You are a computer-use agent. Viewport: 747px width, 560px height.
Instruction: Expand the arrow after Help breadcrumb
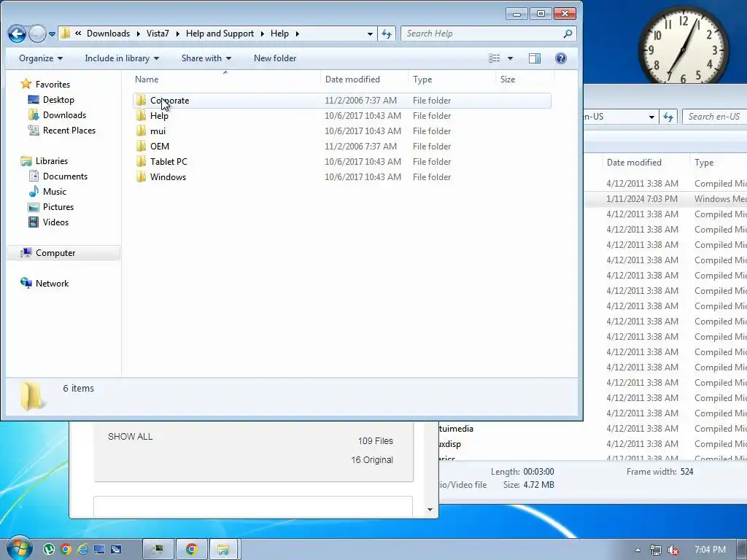[x=298, y=34]
